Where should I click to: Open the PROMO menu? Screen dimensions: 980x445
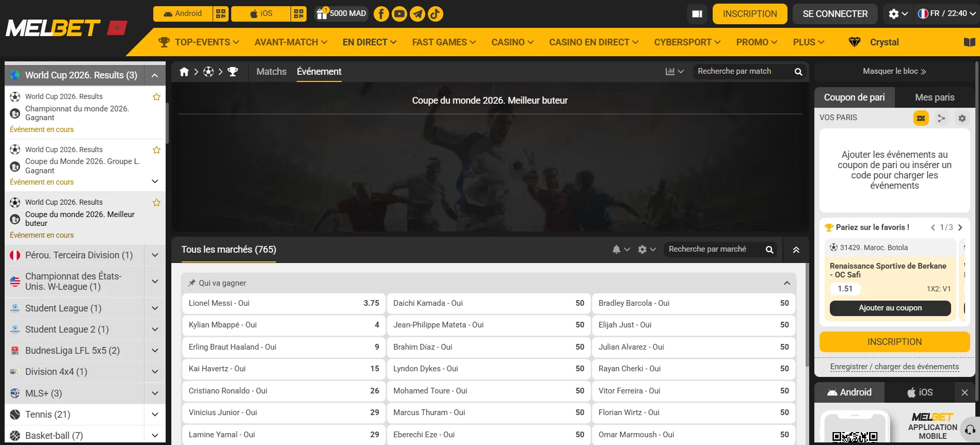757,42
